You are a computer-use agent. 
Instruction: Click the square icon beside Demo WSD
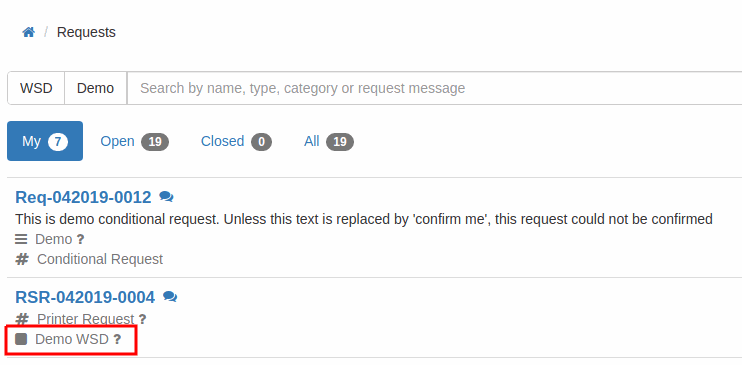[21, 339]
